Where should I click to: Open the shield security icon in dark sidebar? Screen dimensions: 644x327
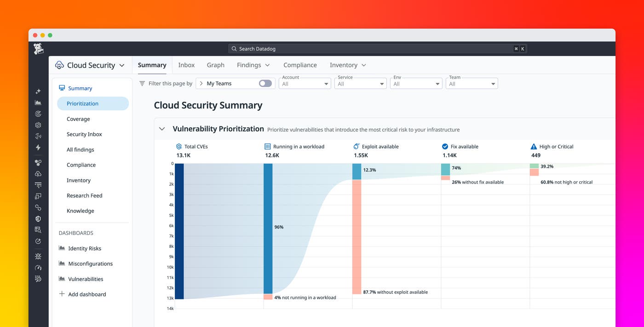[38, 219]
